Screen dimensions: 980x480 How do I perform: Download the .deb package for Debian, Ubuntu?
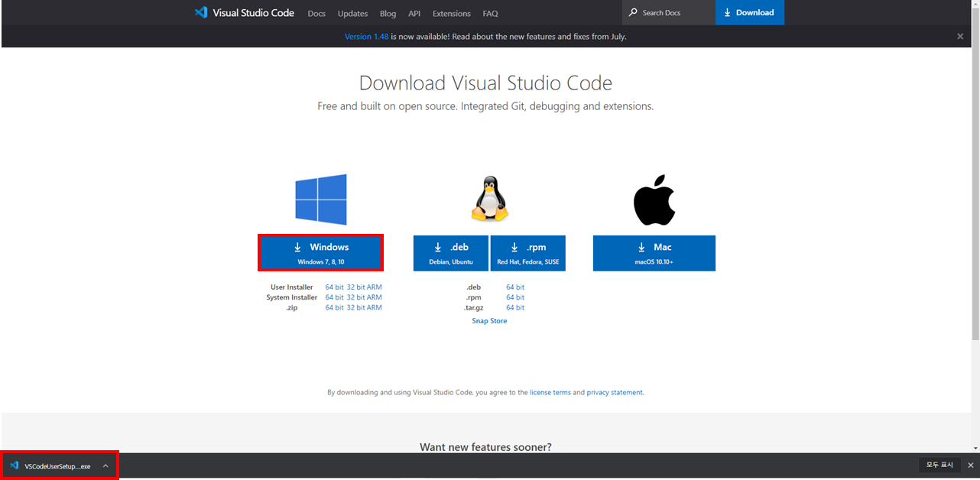[451, 253]
